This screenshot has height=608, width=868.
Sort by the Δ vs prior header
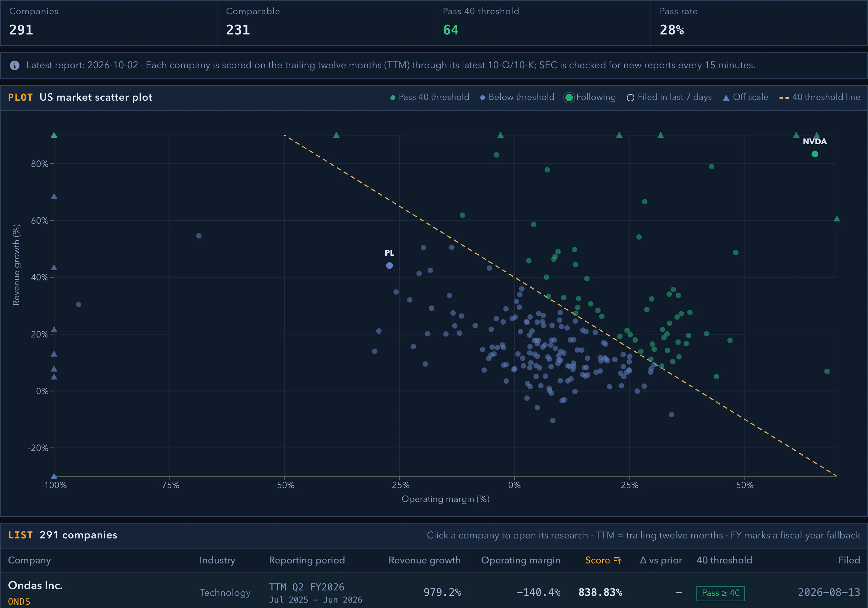tap(661, 560)
